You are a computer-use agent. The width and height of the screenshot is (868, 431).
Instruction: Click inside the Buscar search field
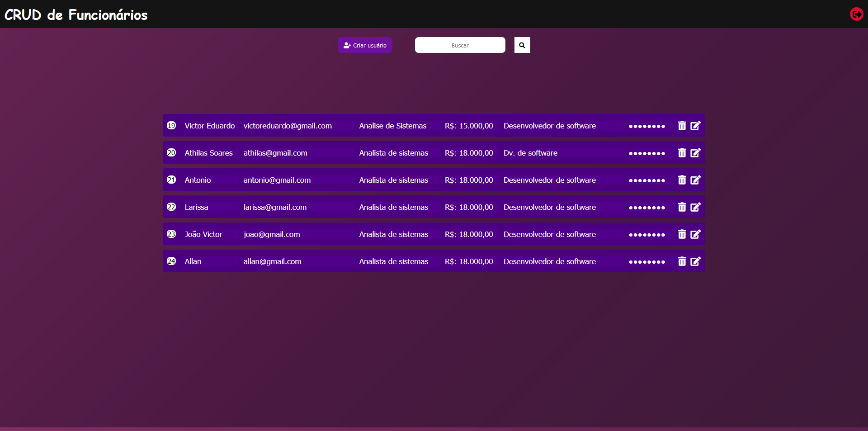[460, 45]
